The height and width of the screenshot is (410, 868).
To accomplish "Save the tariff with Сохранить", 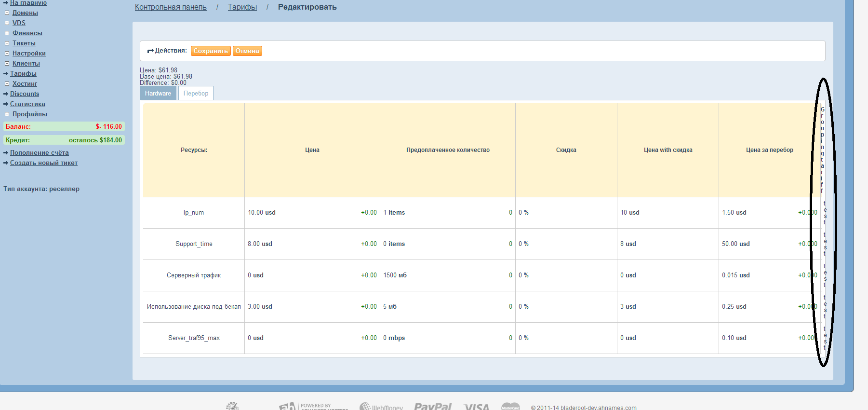I will [x=211, y=51].
